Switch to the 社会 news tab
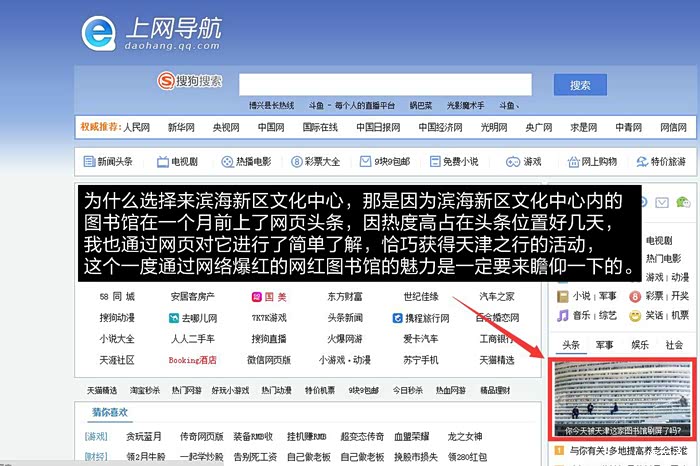700x466 pixels. [674, 345]
